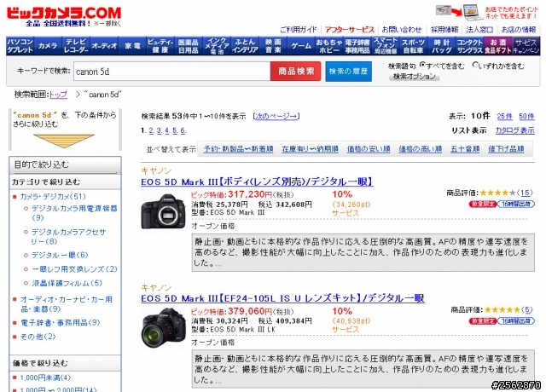Filter by デジタルカメラ用電源機器(9)
Viewport: 546px width, 392px height.
coord(74,213)
